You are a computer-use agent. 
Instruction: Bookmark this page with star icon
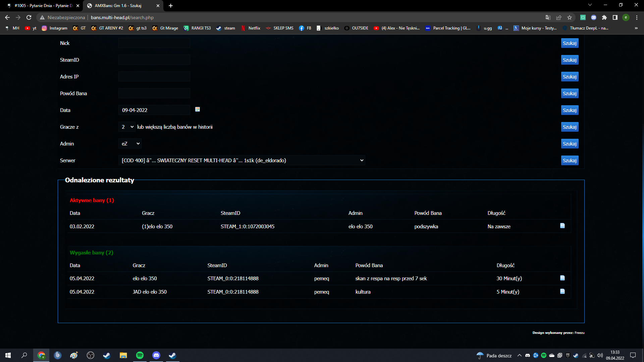pyautogui.click(x=570, y=17)
